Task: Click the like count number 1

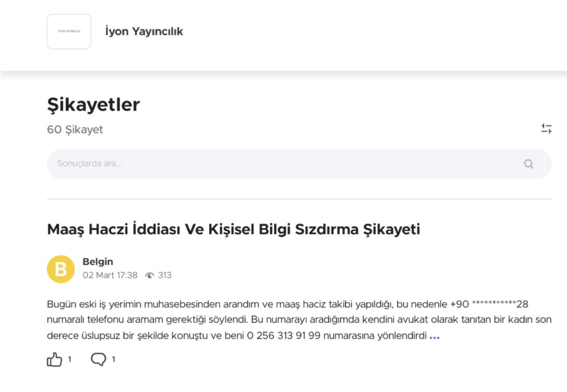Action: (x=69, y=359)
